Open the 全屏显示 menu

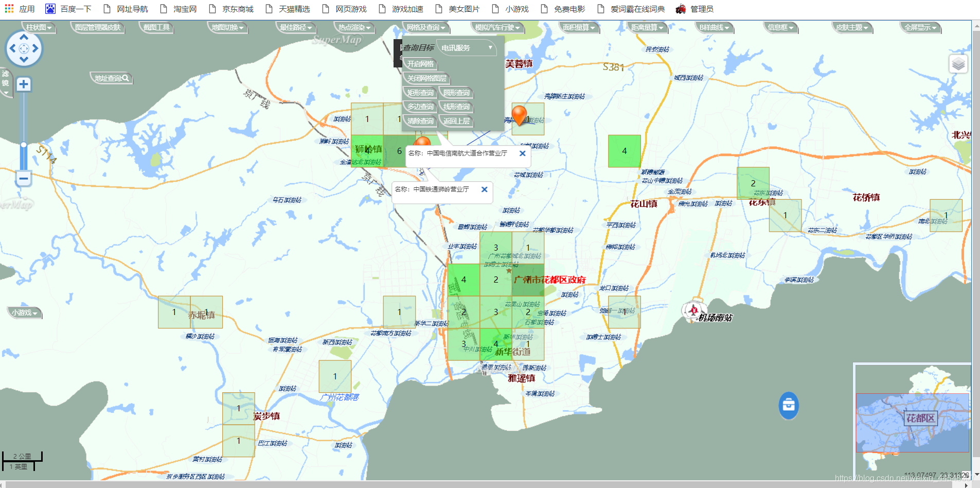(x=920, y=27)
